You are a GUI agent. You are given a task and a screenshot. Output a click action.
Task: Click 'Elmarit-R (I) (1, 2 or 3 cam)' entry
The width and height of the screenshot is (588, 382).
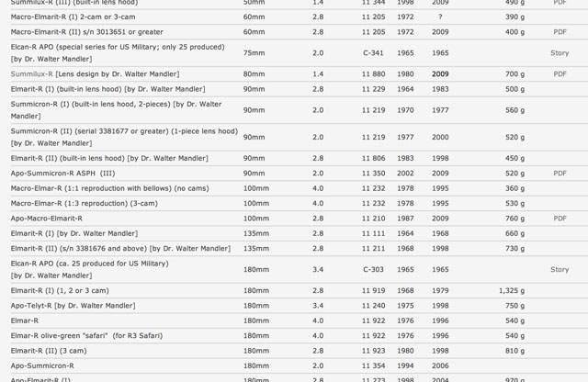coord(60,290)
